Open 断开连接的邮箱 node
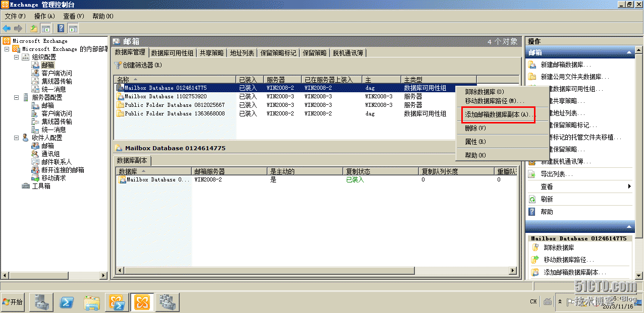 (63, 170)
